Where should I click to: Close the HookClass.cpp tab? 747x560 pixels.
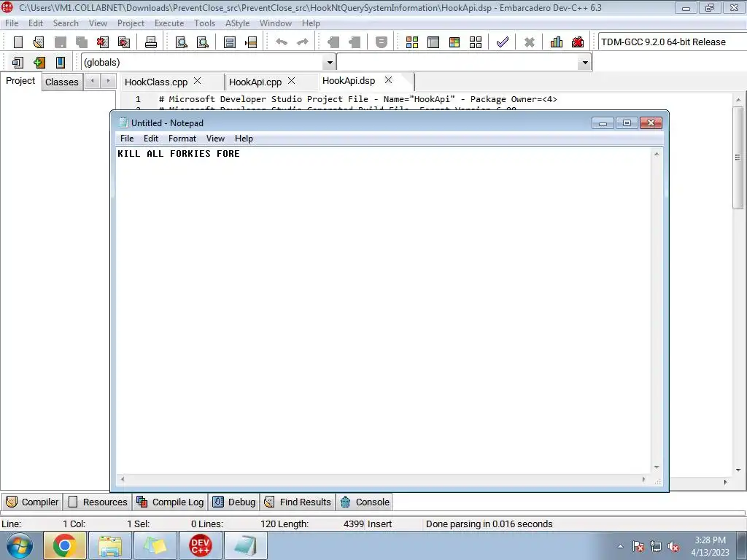197,81
